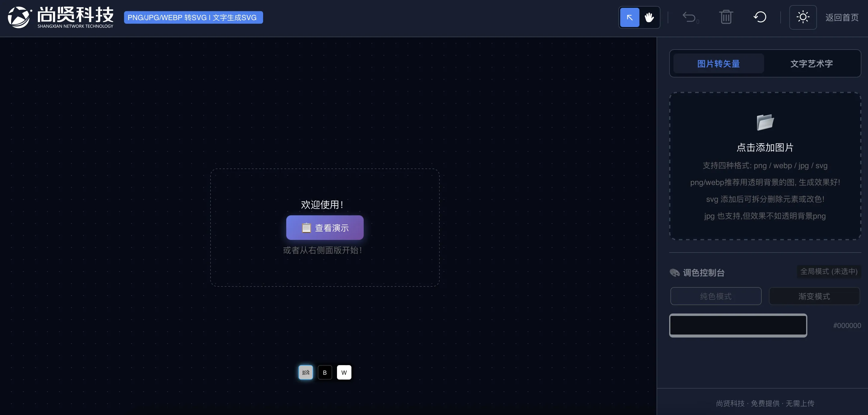Screen dimensions: 868x415
Task: Click the undo arrow icon
Action: coord(689,17)
